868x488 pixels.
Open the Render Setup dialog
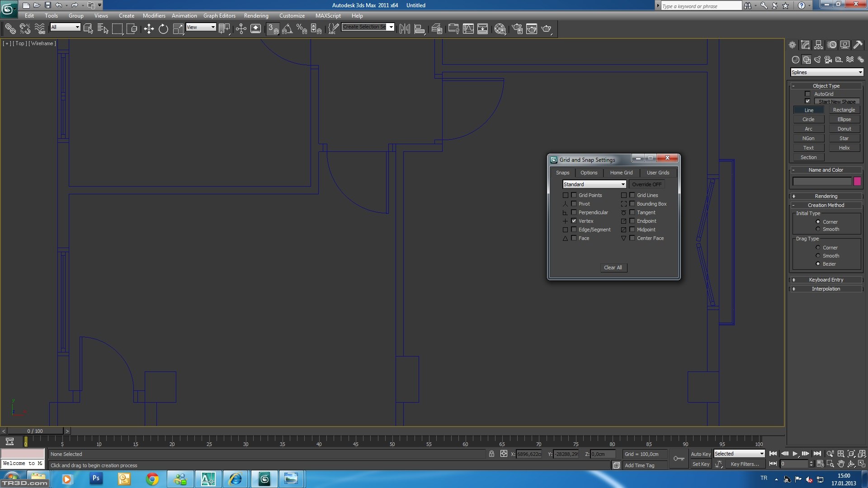coord(517,29)
